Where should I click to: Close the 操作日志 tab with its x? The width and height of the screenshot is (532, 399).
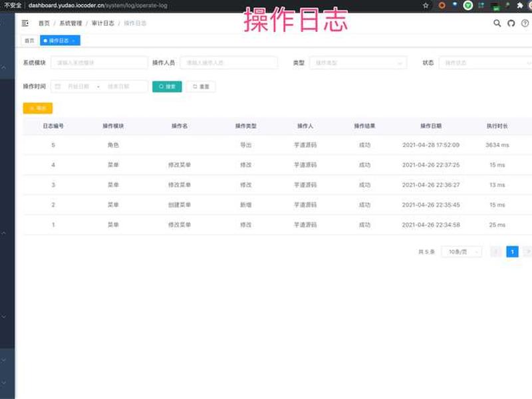click(74, 41)
